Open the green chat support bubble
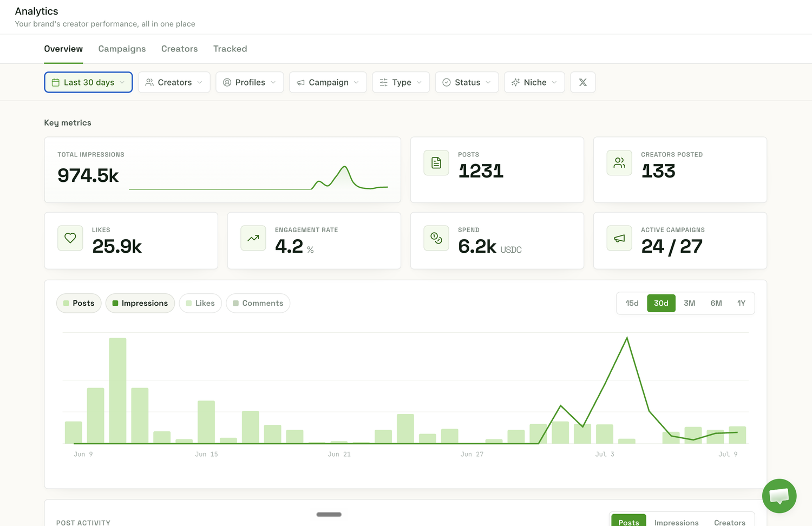812x526 pixels. coord(779,496)
